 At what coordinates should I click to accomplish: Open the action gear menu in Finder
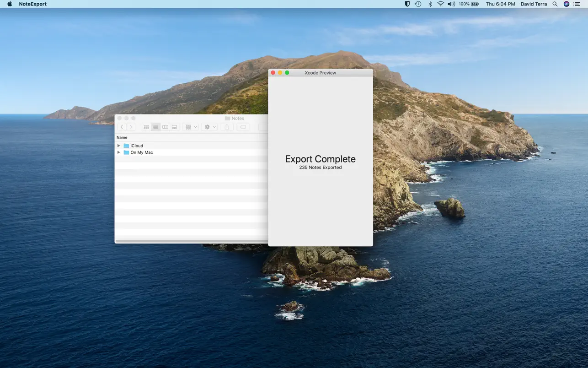pyautogui.click(x=209, y=127)
